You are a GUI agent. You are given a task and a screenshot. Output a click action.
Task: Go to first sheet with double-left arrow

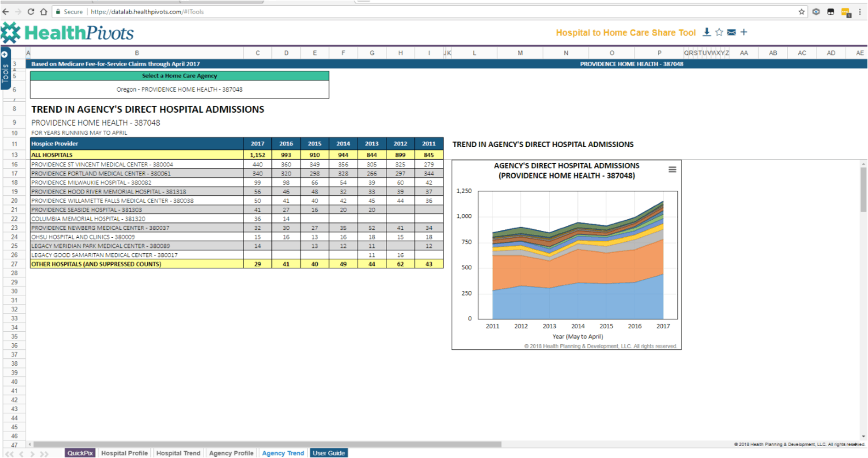coord(9,453)
